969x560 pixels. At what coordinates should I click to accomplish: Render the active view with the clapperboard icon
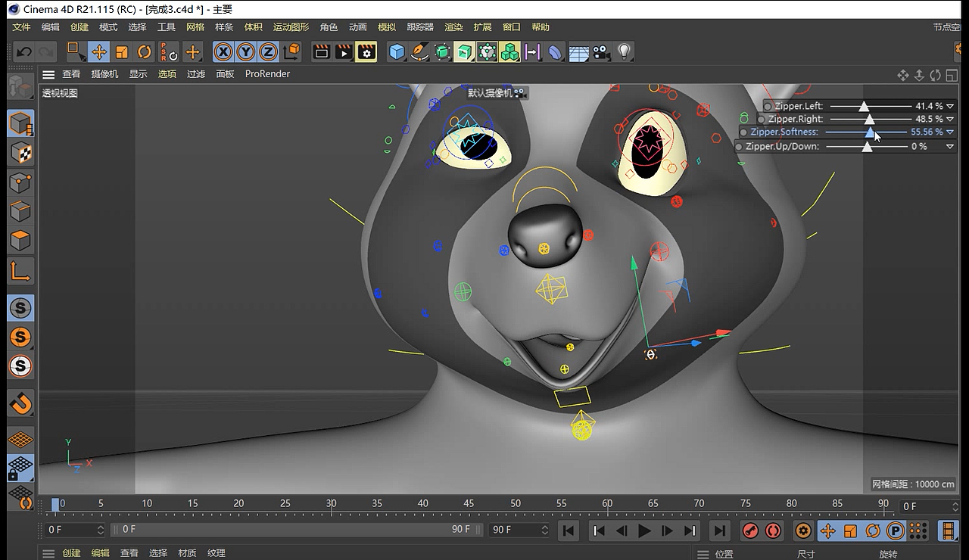(322, 51)
